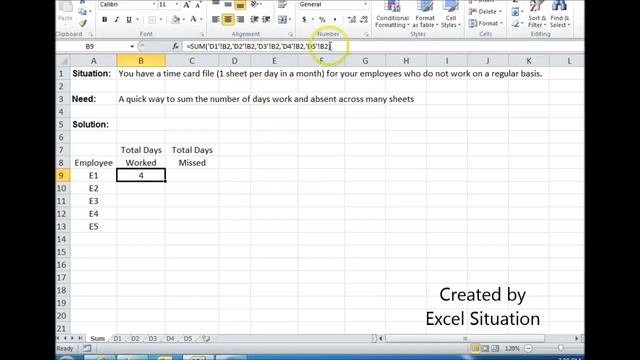Viewport: 640px width, 360px height.
Task: Align text right
Action: click(x=240, y=20)
